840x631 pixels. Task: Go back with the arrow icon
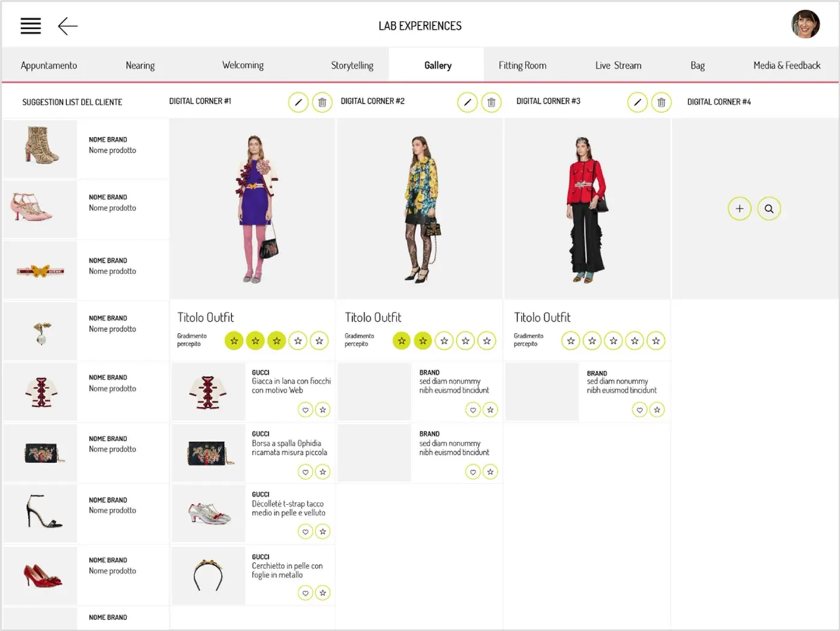(x=68, y=26)
